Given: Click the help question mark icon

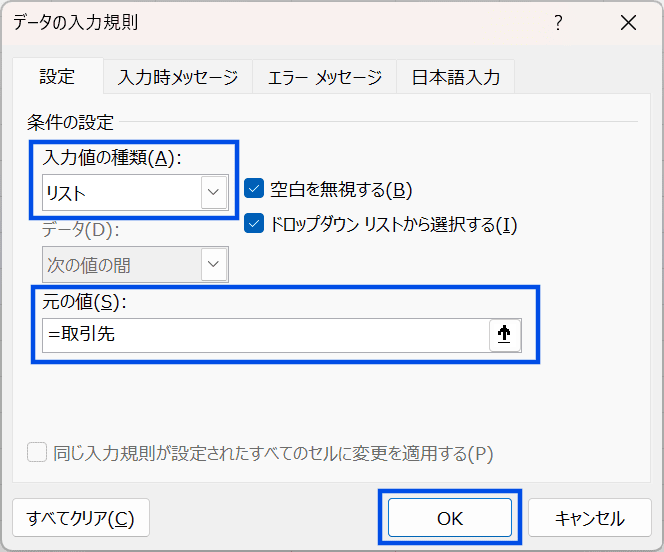Looking at the screenshot, I should [559, 23].
